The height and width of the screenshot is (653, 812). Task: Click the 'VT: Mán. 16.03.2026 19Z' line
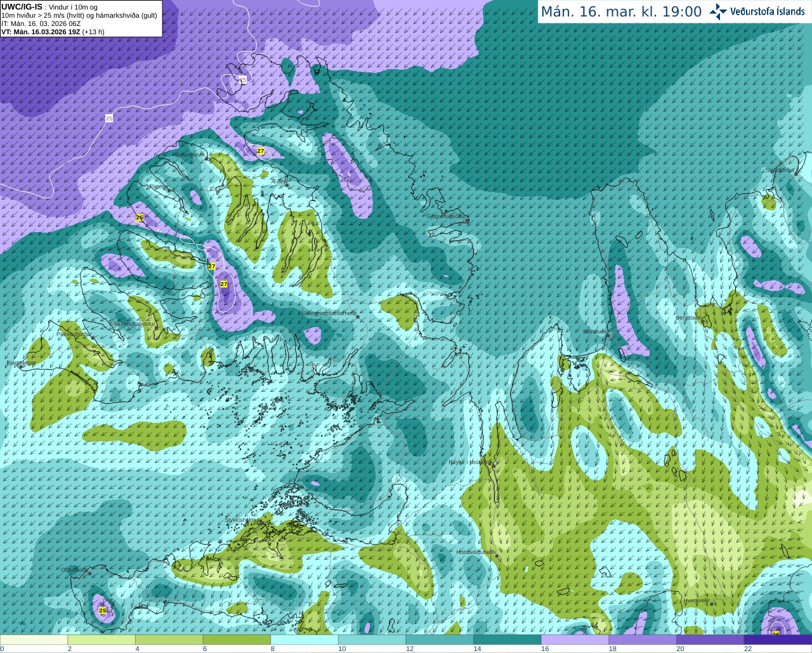click(53, 32)
